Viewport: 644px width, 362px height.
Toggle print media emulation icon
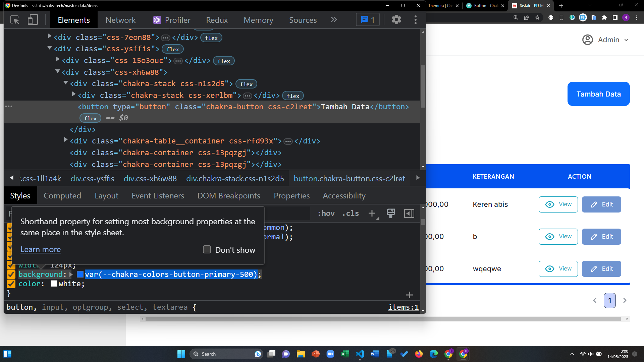(391, 213)
